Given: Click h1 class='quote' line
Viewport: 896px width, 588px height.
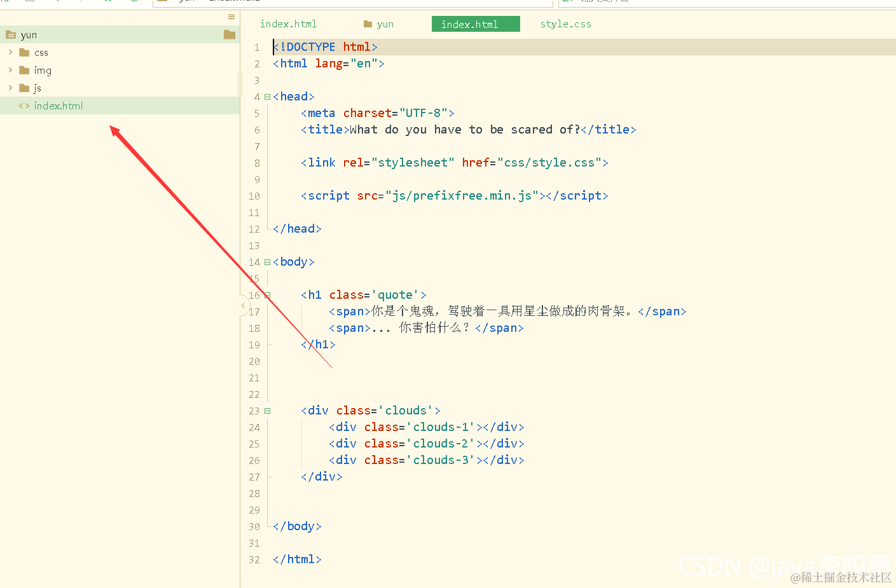Looking at the screenshot, I should point(364,295).
